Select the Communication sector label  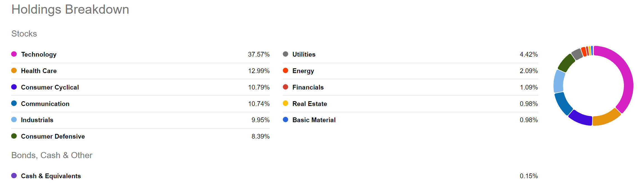(45, 104)
